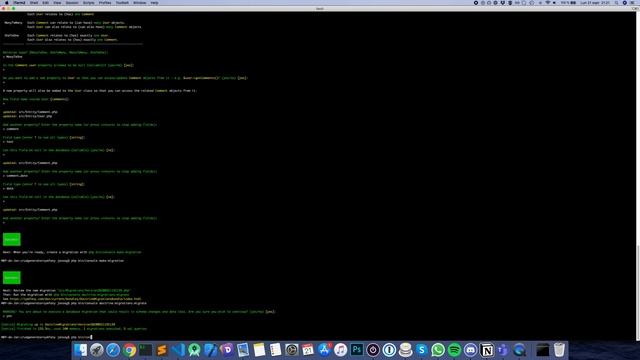Open Sublime Text from the Dock
The height and width of the screenshot is (360, 640).
[x=162, y=350]
